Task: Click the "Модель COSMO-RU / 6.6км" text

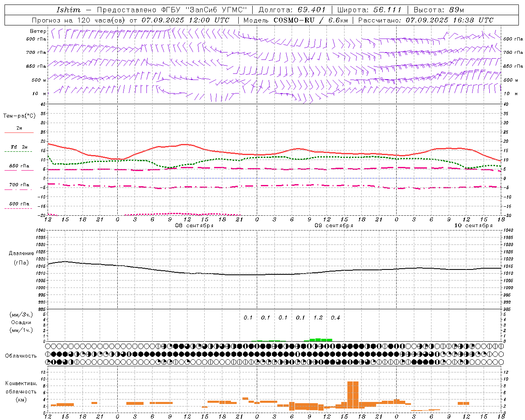Action: (x=295, y=20)
